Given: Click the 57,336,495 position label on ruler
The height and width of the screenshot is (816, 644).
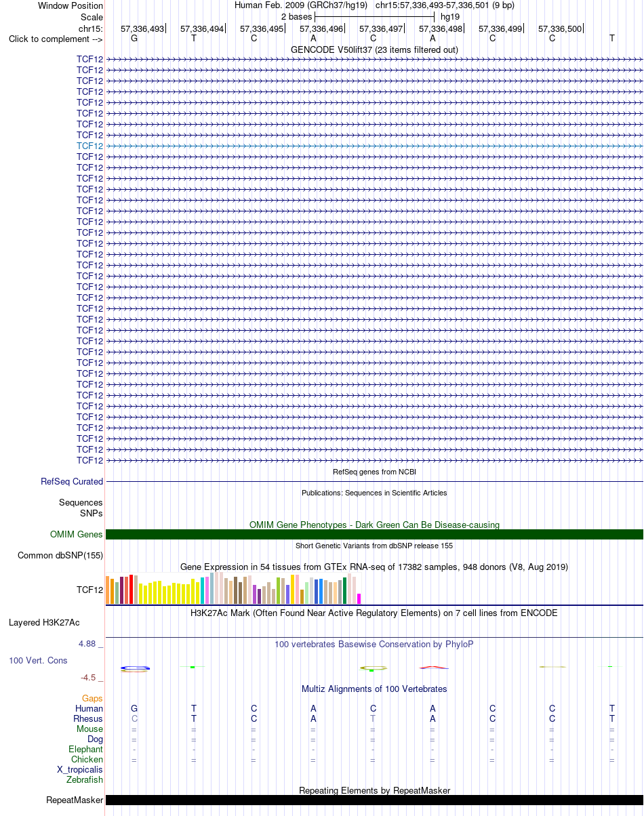Looking at the screenshot, I should [x=262, y=29].
